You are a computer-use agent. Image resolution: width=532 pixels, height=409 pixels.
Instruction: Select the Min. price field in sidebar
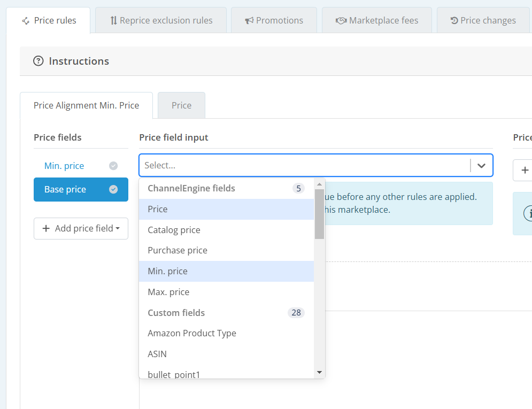64,166
